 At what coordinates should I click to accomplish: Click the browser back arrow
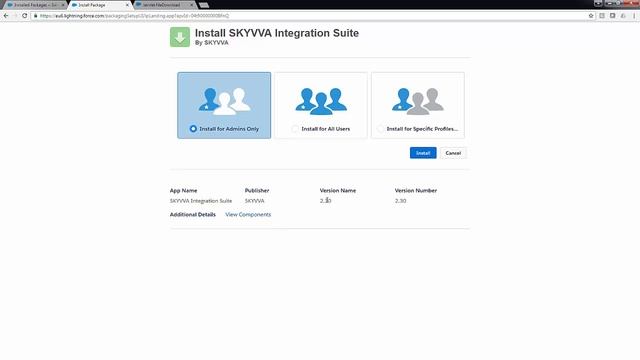[6, 16]
